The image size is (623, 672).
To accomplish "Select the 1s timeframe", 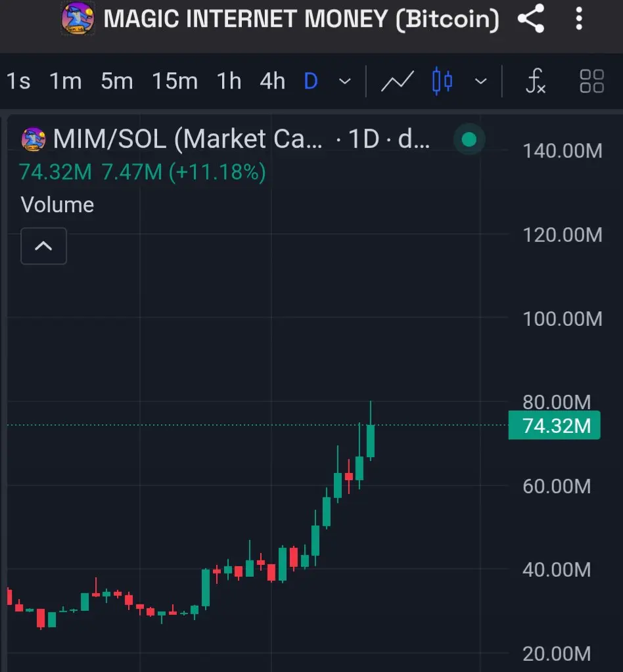I will [x=18, y=81].
